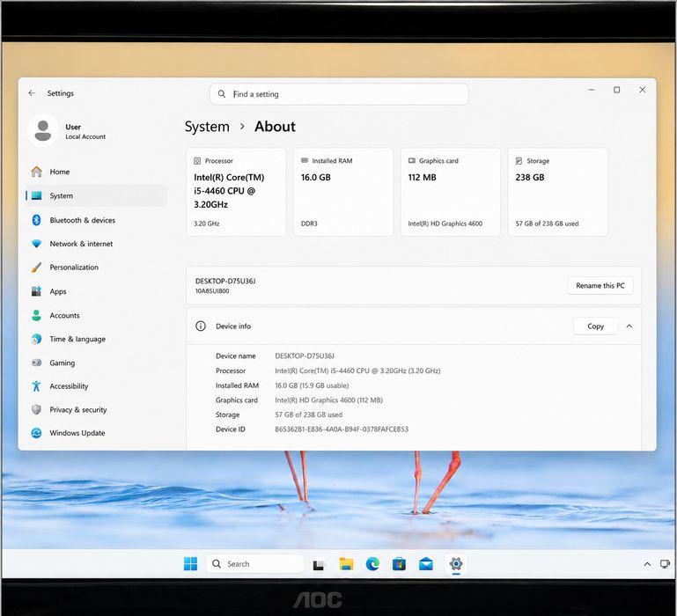Click Rename this PC

[600, 286]
